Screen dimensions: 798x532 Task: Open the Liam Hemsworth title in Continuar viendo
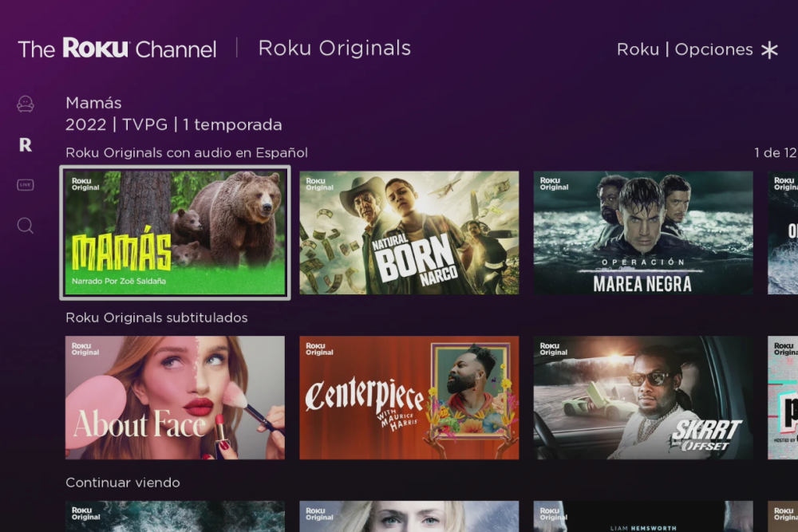tap(643, 516)
